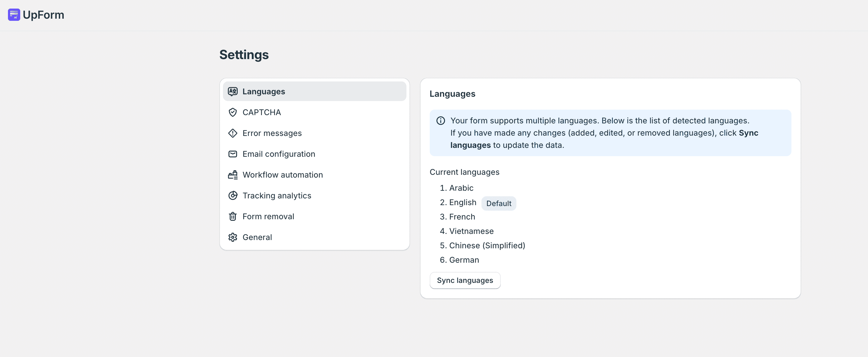Click the Languages panel heading
Screen dimensions: 868x357
[452, 94]
